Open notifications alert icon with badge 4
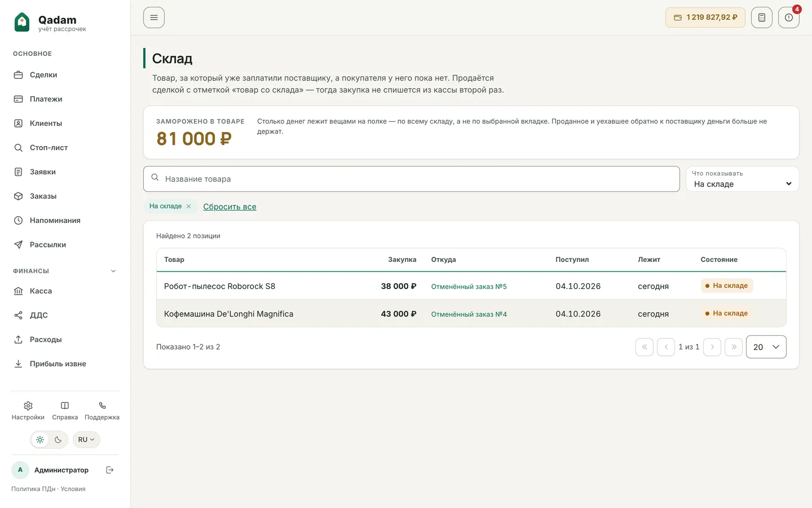Screen dimensions: 812x508 click(x=789, y=17)
